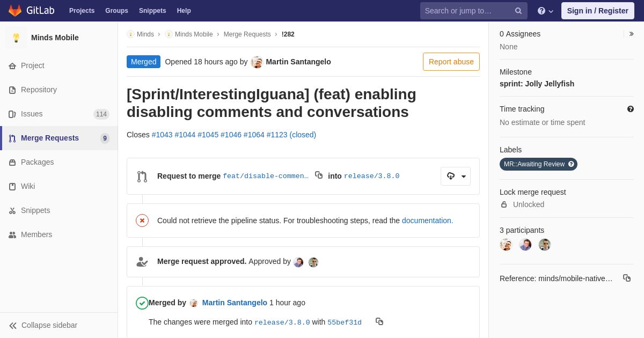The image size is (644, 338).
Task: Open issue #1043 link
Action: click(x=162, y=135)
